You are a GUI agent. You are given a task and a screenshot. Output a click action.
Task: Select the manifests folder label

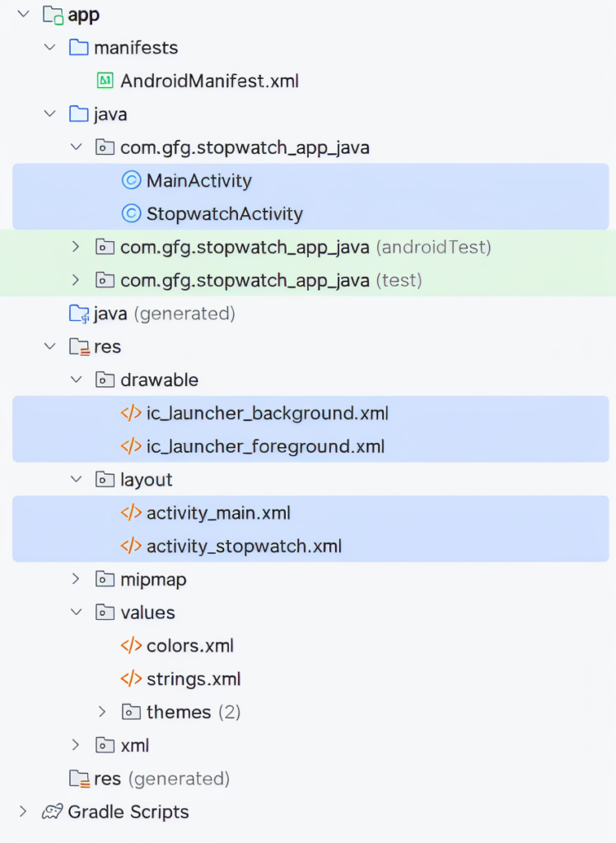(136, 48)
